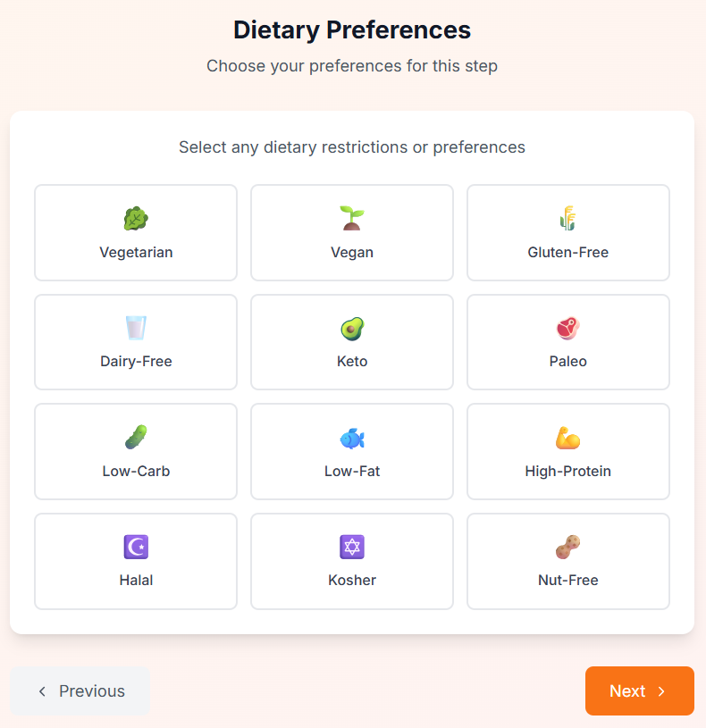This screenshot has height=728, width=706.
Task: Select the Halal preference card
Action: 136,561
